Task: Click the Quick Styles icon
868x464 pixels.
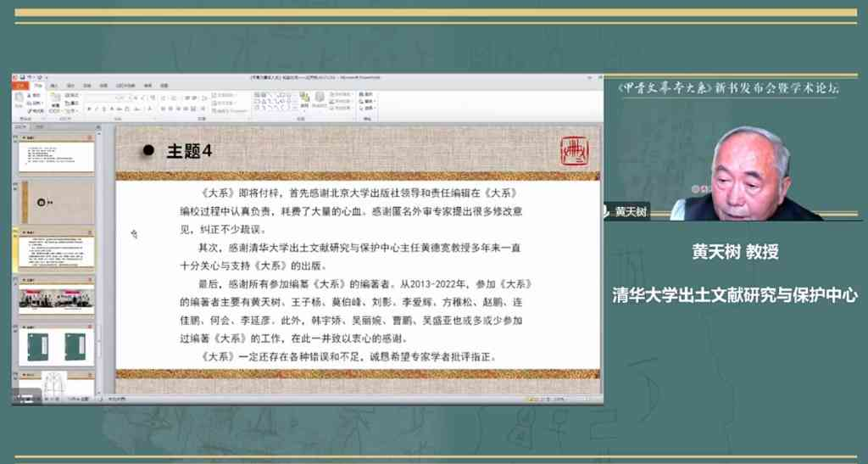Action: pyautogui.click(x=319, y=99)
